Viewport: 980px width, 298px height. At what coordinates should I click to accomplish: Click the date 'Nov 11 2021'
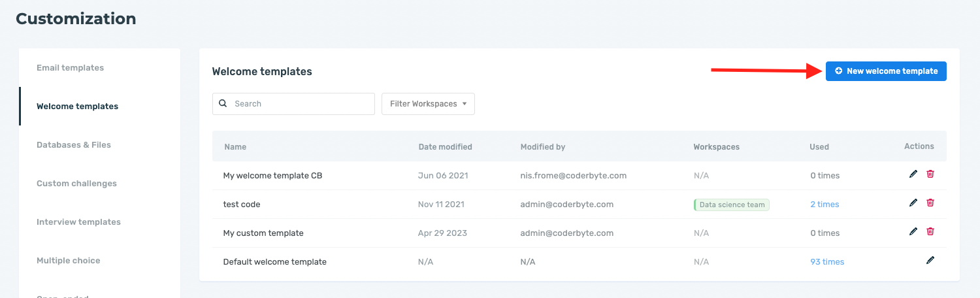441,205
